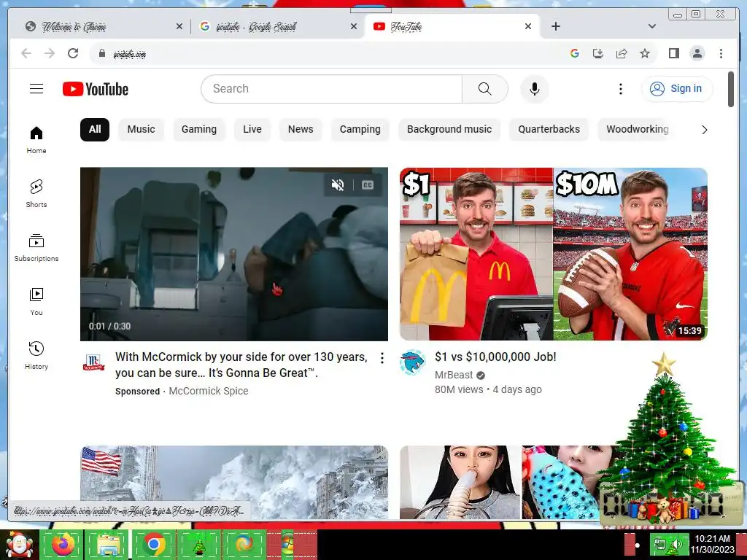Select the Music filter chip
This screenshot has width=747, height=560.
coord(141,130)
